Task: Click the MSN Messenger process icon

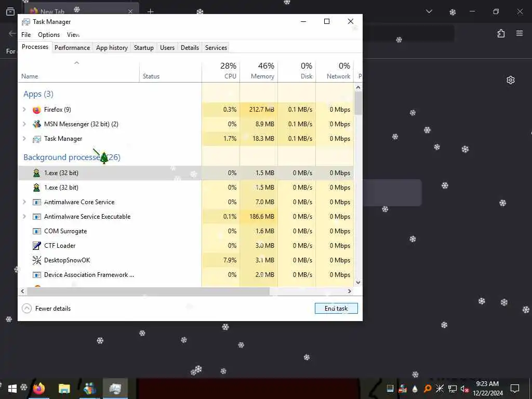Action: [x=37, y=124]
